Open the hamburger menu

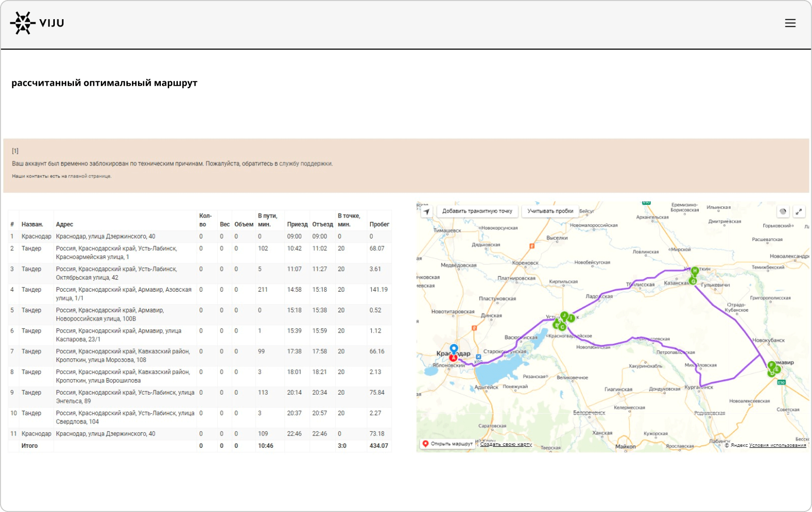click(790, 23)
